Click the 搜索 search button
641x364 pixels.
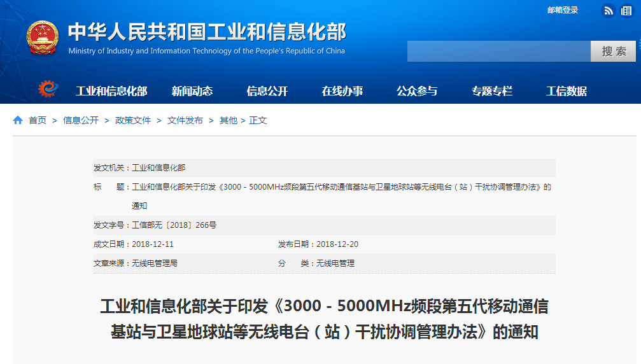pyautogui.click(x=613, y=51)
